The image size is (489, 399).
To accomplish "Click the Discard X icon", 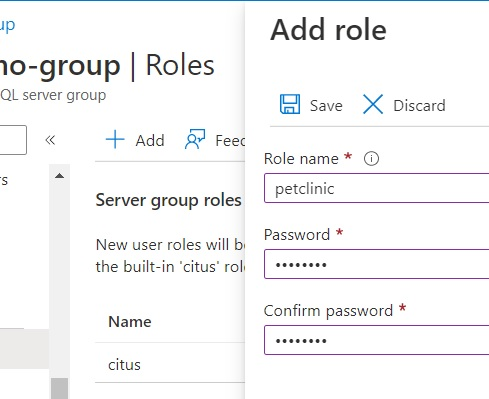I will [x=373, y=105].
